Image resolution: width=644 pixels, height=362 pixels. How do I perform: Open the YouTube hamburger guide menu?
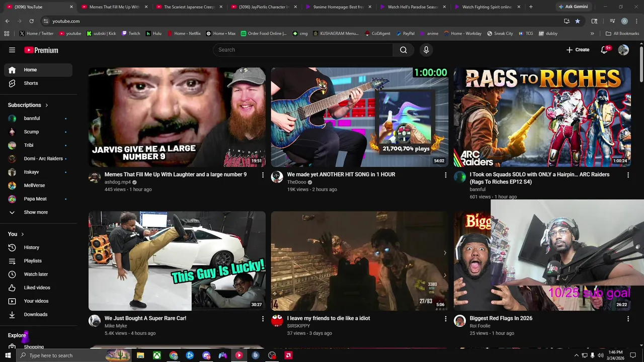pyautogui.click(x=12, y=50)
